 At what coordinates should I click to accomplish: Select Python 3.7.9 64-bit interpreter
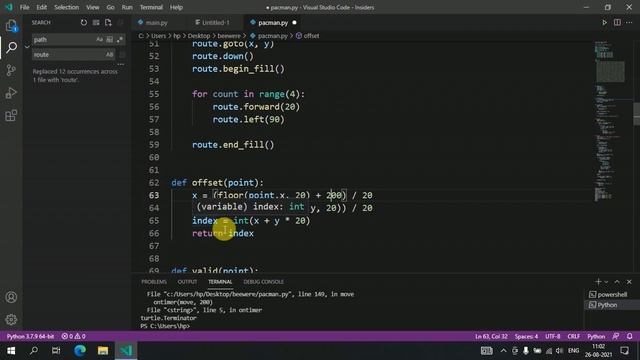coord(30,336)
